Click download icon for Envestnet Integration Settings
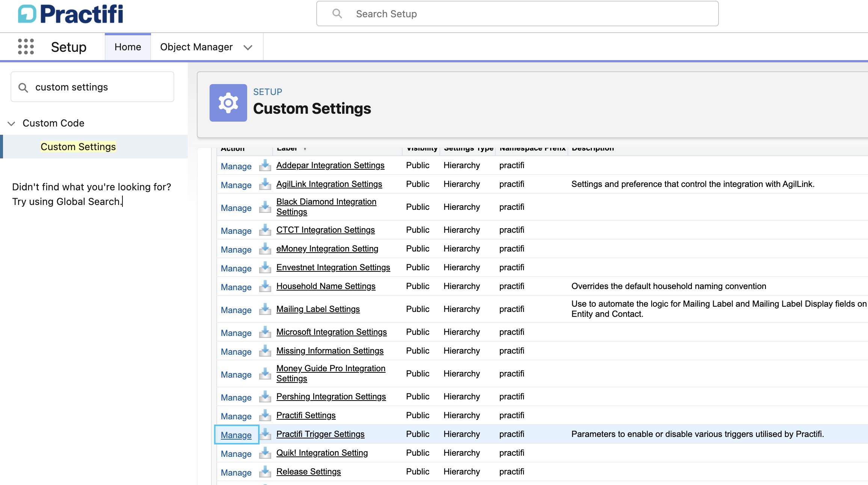868x485 pixels. point(265,267)
